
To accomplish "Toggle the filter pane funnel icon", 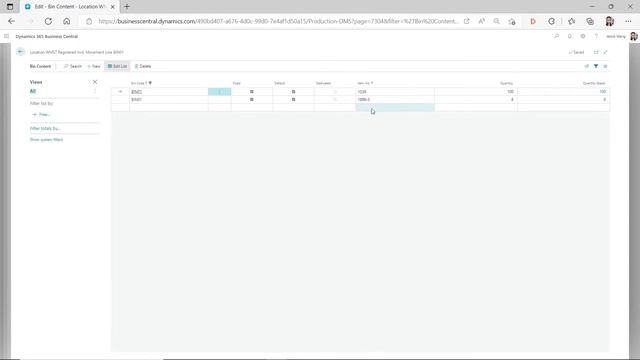I will 596,66.
